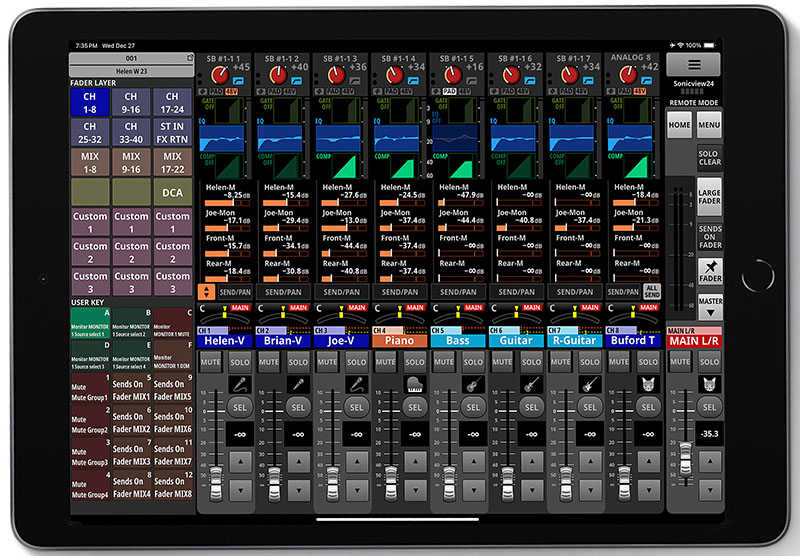Image resolution: width=800 pixels, height=556 pixels.
Task: Select the DCA fader layer
Action: [x=172, y=192]
